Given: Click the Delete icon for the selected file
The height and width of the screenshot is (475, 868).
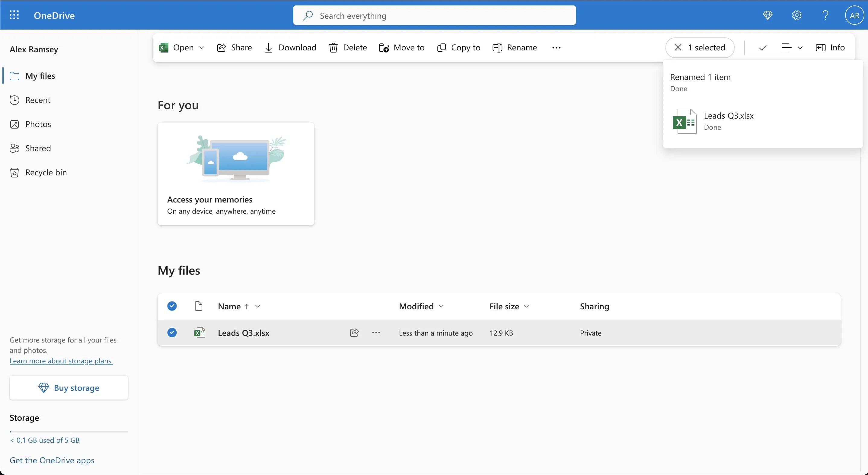Looking at the screenshot, I should click(333, 47).
